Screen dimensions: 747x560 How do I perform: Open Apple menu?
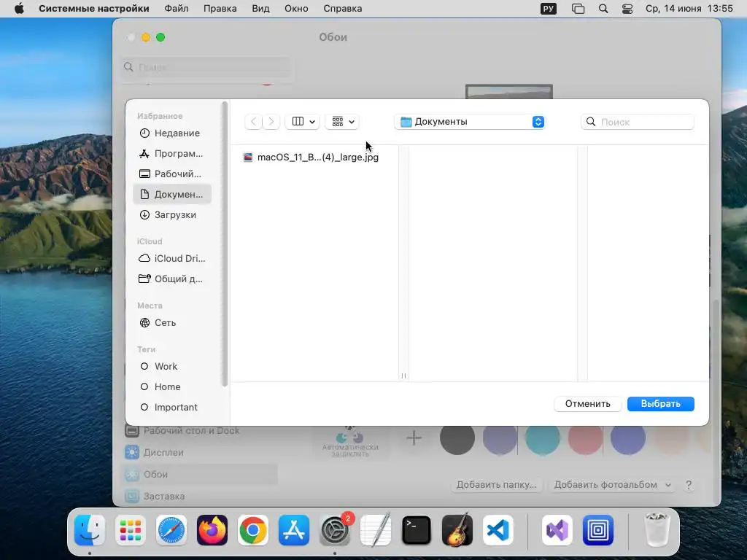tap(19, 9)
